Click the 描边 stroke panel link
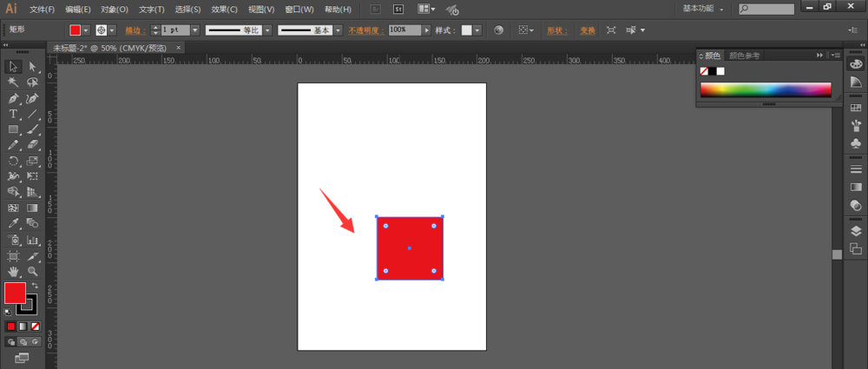The width and height of the screenshot is (868, 369). click(135, 30)
